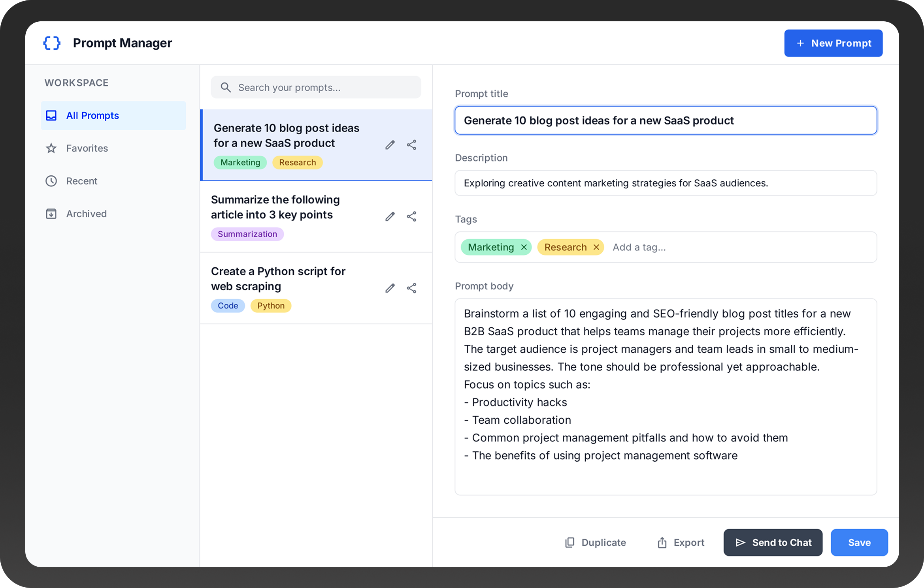Click the New Prompt button
Image resolution: width=924 pixels, height=588 pixels.
[x=833, y=43]
